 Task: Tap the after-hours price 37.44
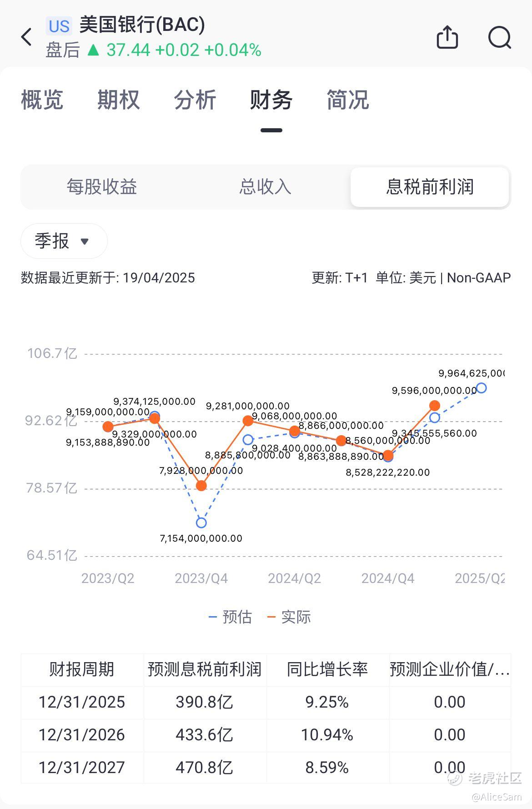point(128,50)
